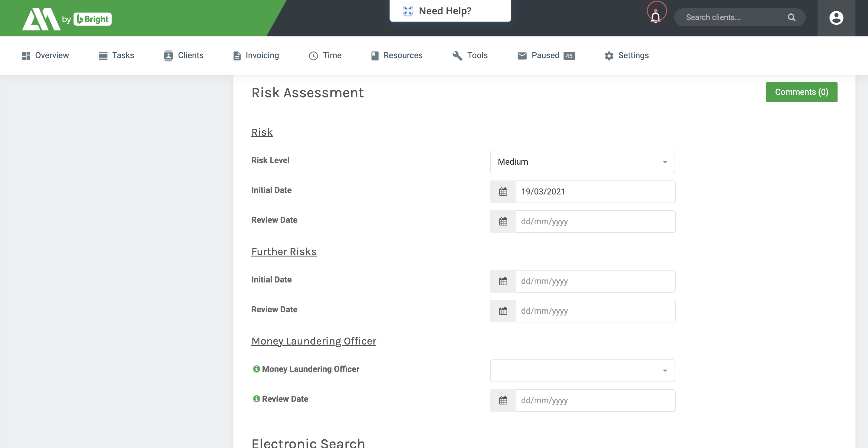Open the Overview section icon

click(x=26, y=55)
